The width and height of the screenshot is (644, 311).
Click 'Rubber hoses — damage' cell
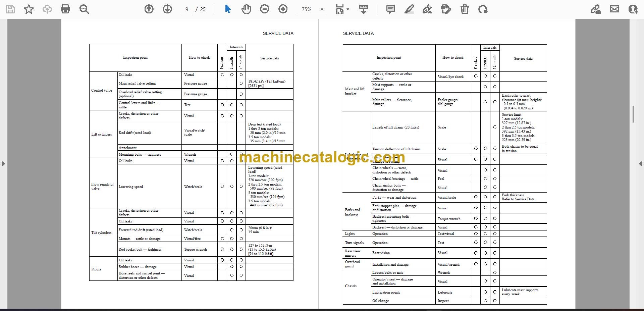tap(149, 267)
